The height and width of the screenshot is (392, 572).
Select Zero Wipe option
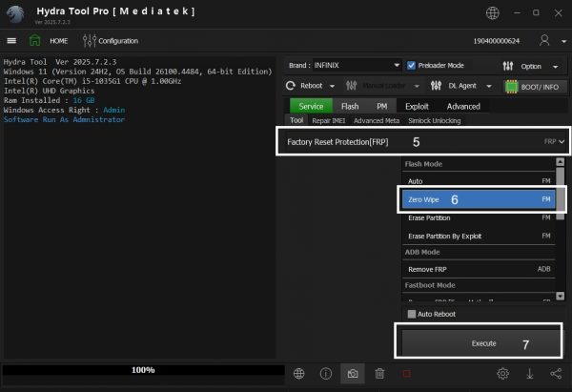479,199
